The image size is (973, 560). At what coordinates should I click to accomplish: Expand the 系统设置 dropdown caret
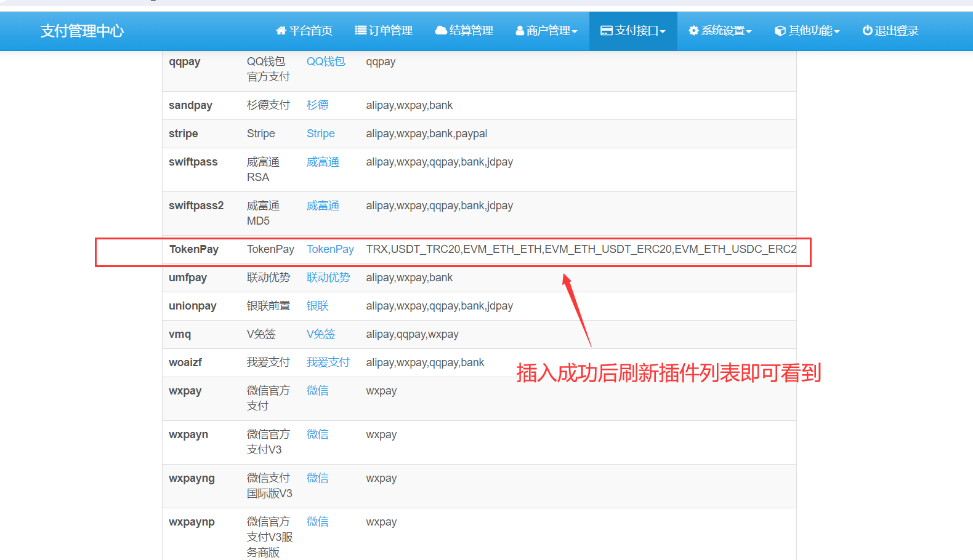coord(749,32)
